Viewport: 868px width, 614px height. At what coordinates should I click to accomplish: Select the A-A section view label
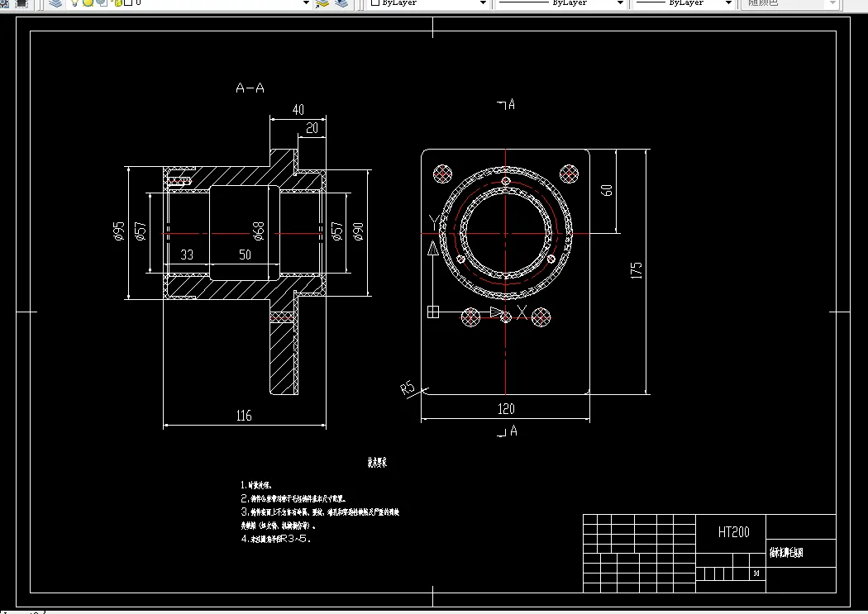tap(250, 88)
